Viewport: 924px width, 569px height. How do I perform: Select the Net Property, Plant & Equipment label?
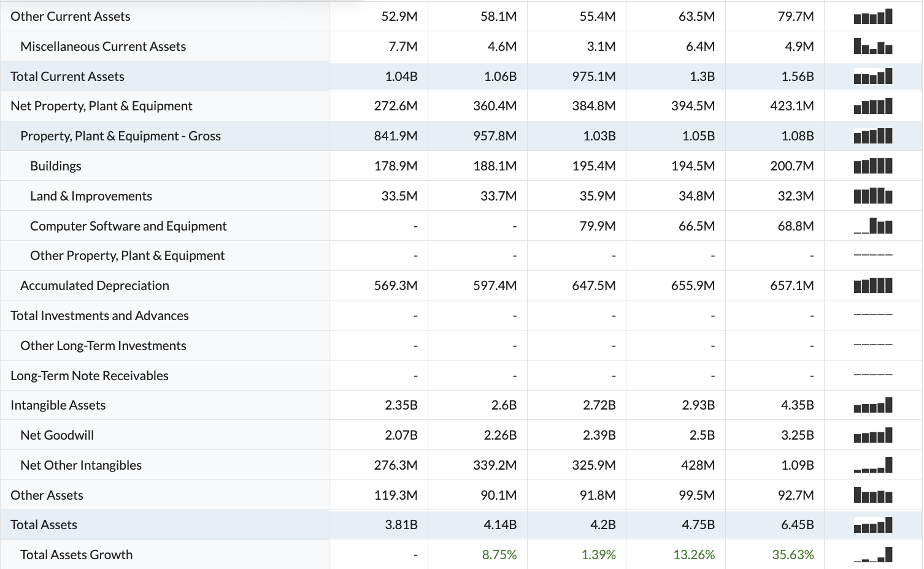(101, 106)
